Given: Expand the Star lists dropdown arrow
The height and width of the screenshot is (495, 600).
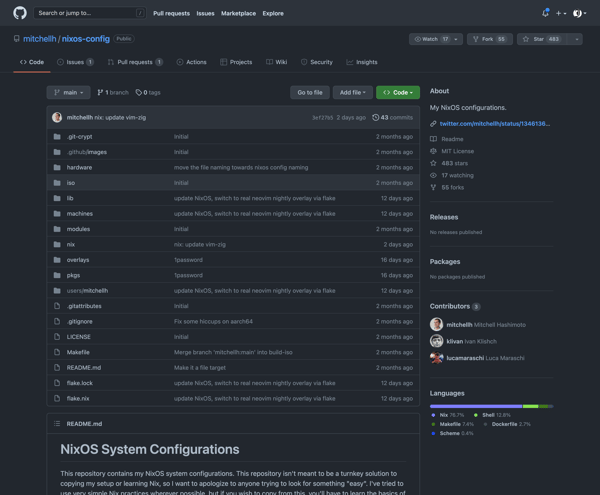Looking at the screenshot, I should click(576, 39).
